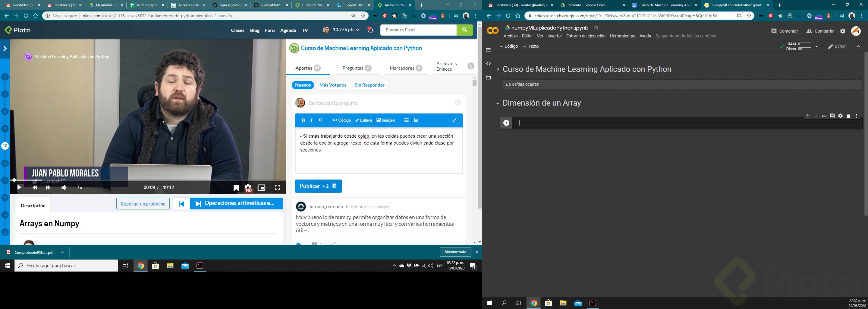The height and width of the screenshot is (309, 868).
Task: Run the empty Colab code cell
Action: coord(506,123)
